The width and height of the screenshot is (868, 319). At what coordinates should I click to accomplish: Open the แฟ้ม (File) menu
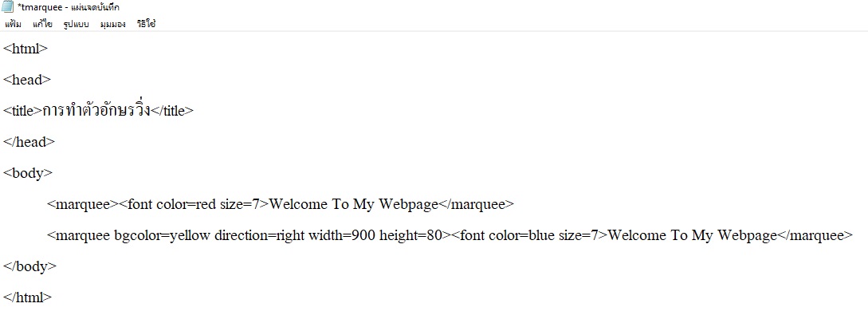[x=13, y=24]
